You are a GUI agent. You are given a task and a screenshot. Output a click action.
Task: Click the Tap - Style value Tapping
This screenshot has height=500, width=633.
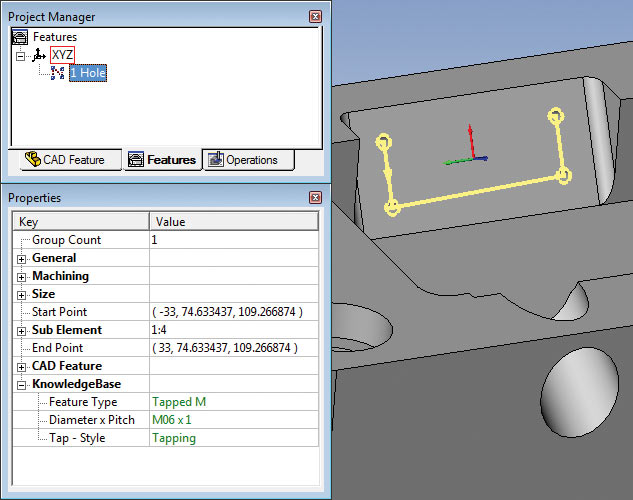pyautogui.click(x=174, y=438)
